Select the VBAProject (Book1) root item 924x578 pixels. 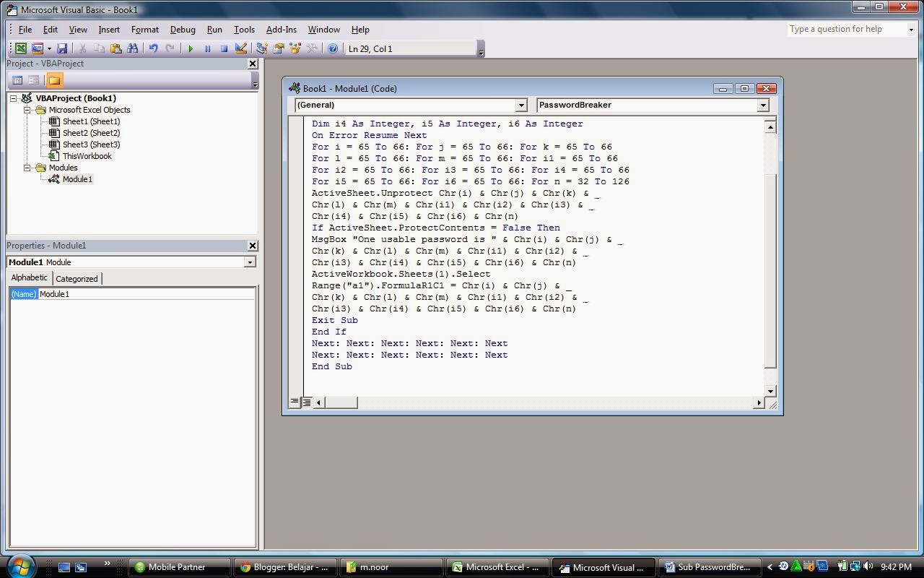pyautogui.click(x=76, y=98)
